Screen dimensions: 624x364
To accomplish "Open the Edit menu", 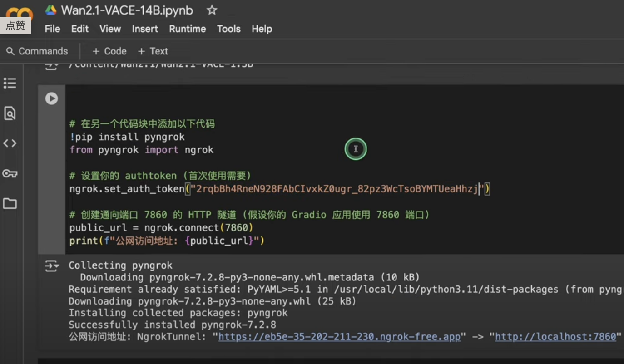I will click(x=80, y=29).
